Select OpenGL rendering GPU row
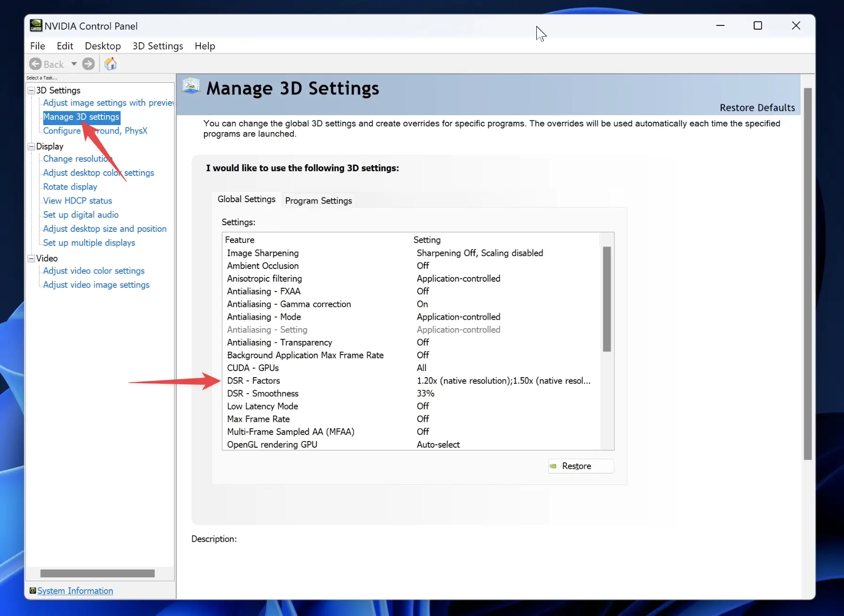The width and height of the screenshot is (844, 616). tap(412, 444)
